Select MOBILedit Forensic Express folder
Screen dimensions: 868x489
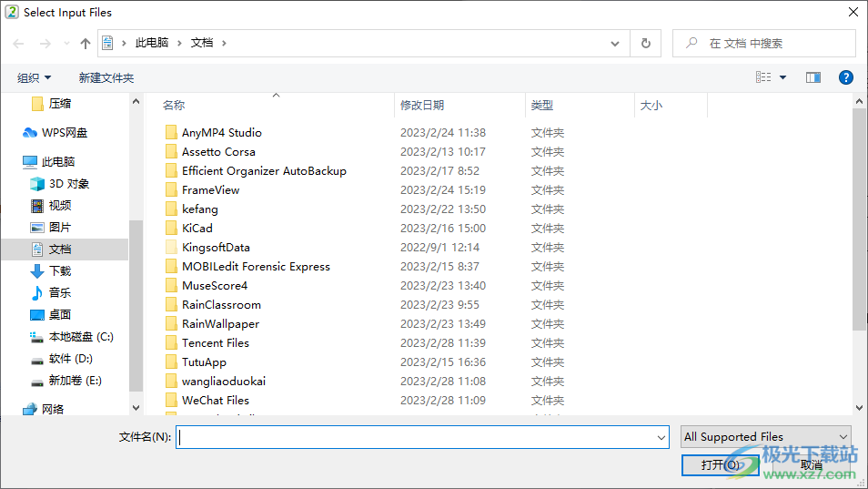pyautogui.click(x=256, y=267)
